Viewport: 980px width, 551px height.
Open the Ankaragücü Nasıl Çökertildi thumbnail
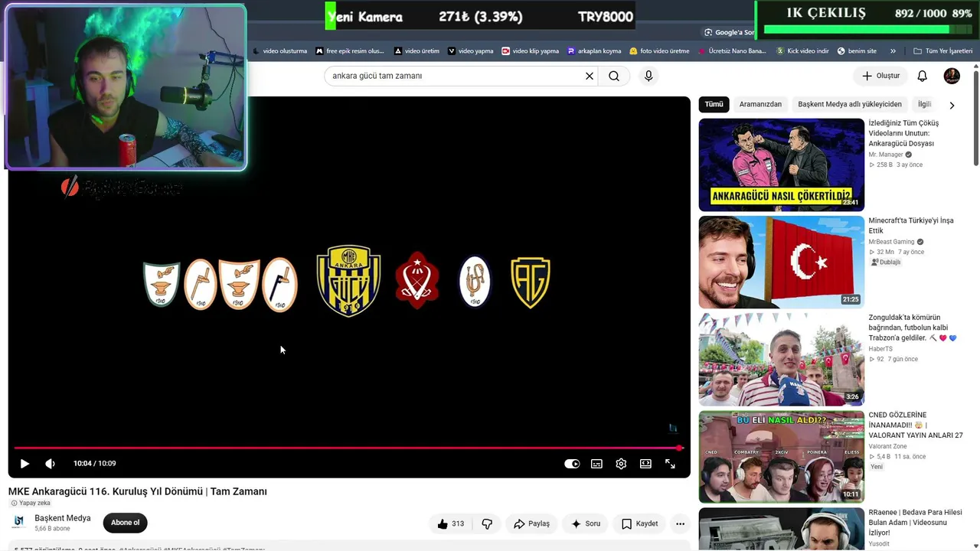point(781,165)
